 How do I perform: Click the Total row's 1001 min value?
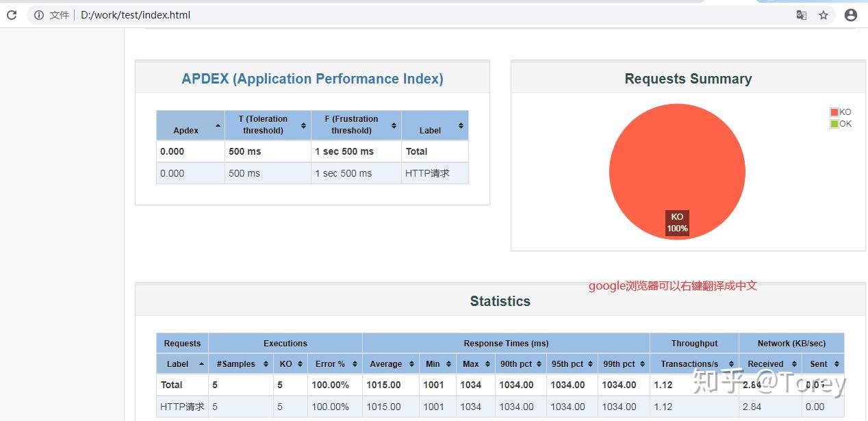pyautogui.click(x=433, y=385)
